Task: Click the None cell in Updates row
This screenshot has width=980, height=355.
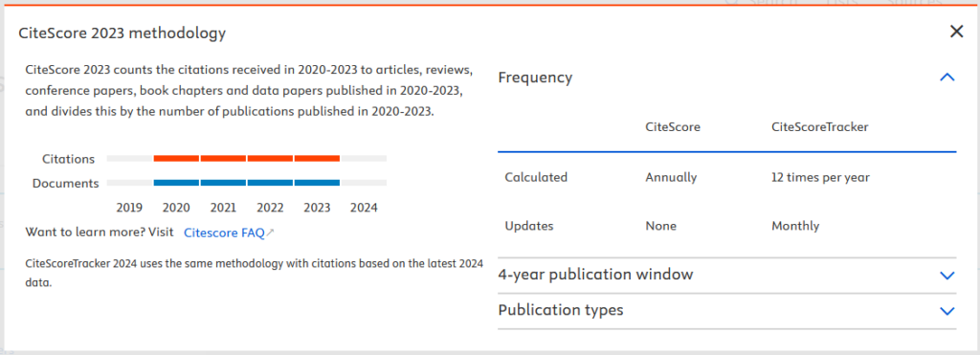Action: point(661,226)
